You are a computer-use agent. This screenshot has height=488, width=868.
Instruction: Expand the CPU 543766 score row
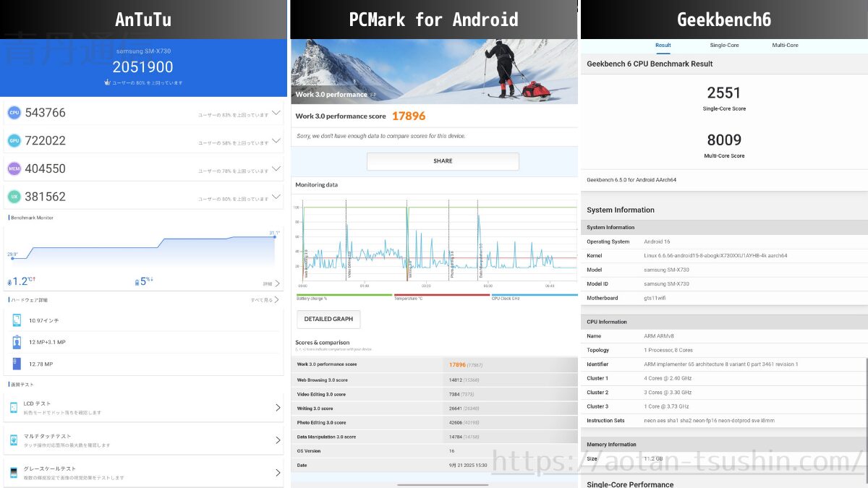[x=276, y=113]
